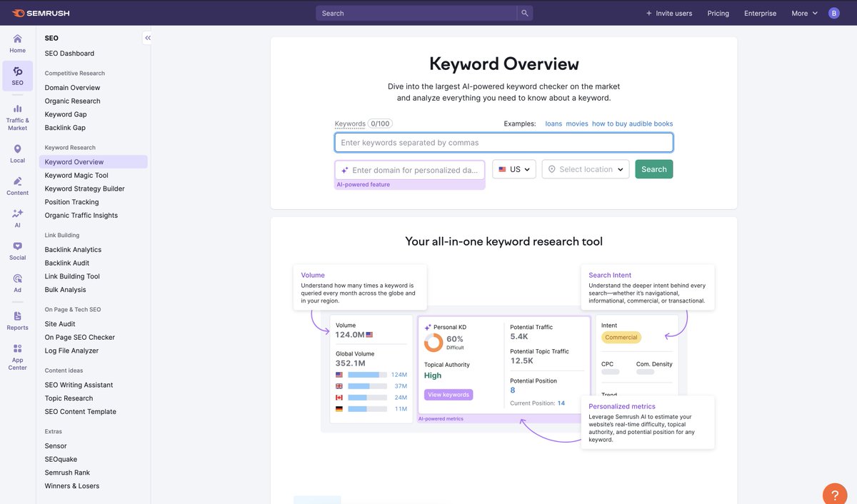Viewport: 857px width, 504px height.
Task: Open the Reports icon in left rail
Action: pyautogui.click(x=17, y=321)
